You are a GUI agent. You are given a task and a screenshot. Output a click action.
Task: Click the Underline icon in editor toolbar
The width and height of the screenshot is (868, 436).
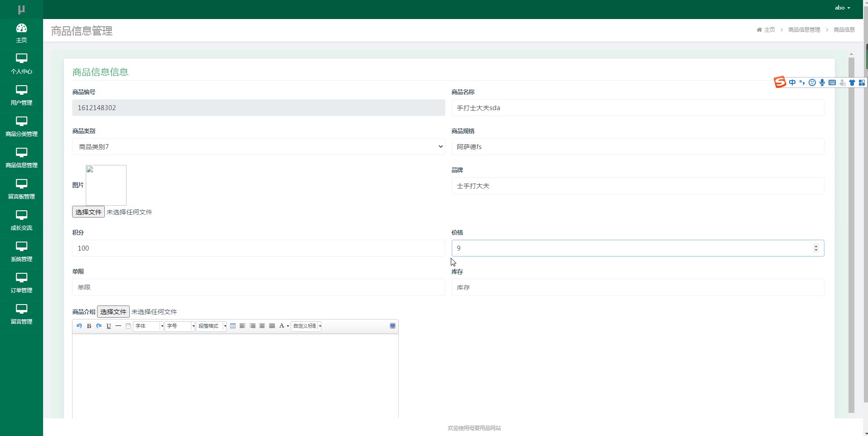pos(109,326)
